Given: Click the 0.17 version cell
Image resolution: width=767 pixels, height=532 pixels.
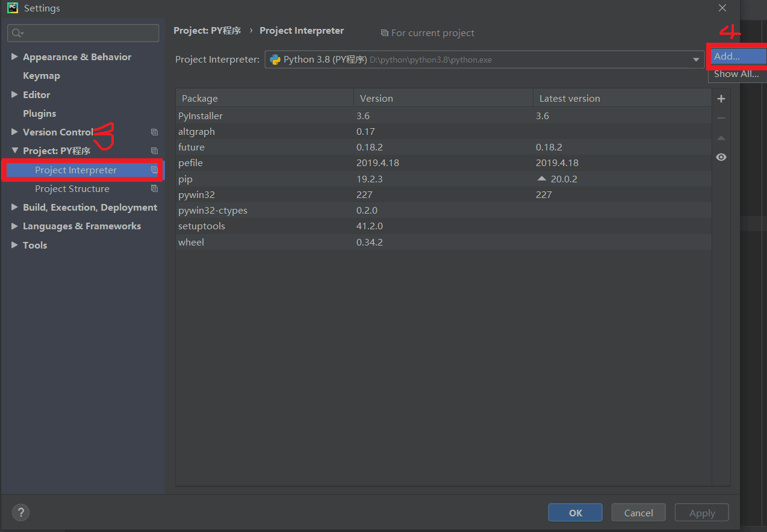Looking at the screenshot, I should coord(365,131).
